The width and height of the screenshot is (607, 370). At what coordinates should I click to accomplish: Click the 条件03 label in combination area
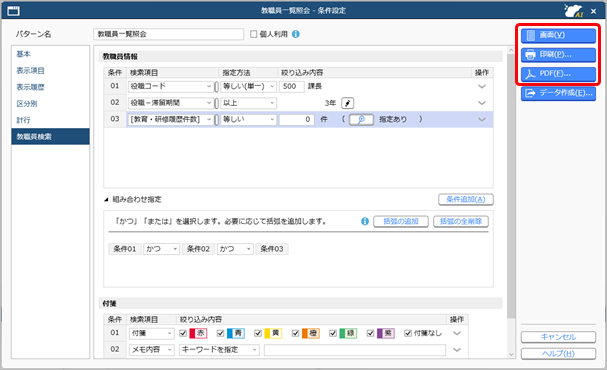point(272,249)
